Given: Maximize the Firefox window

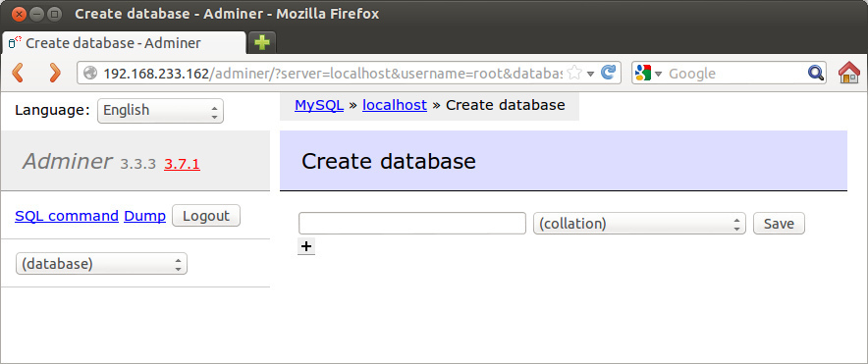Looking at the screenshot, I should click(x=54, y=14).
